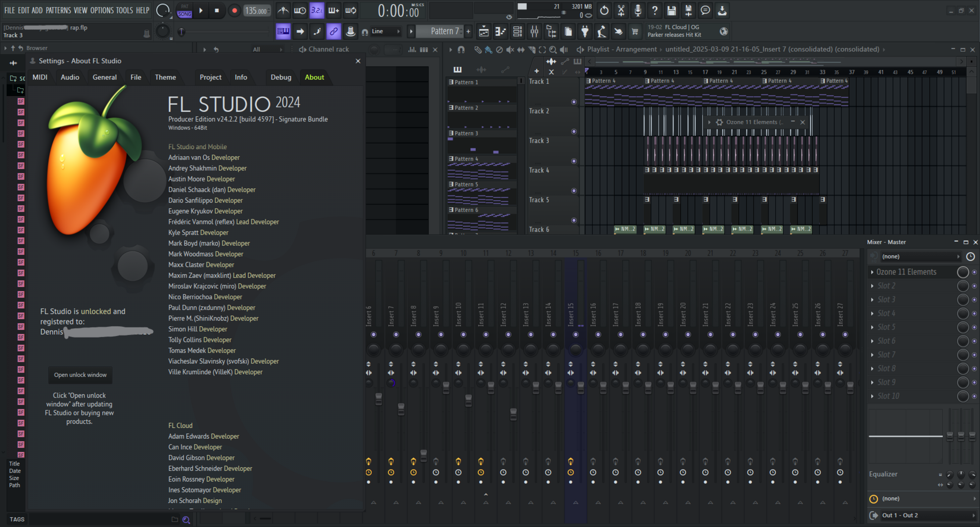Select Pattern 3 in the picker panel
Viewport: 980px width, 527px height.
pyautogui.click(x=481, y=142)
